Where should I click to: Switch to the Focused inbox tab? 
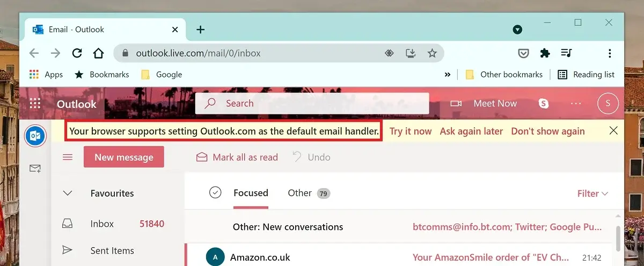point(251,193)
